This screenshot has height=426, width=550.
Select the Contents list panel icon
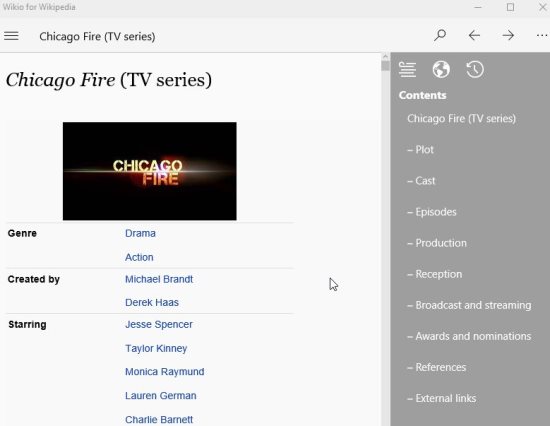(x=407, y=69)
